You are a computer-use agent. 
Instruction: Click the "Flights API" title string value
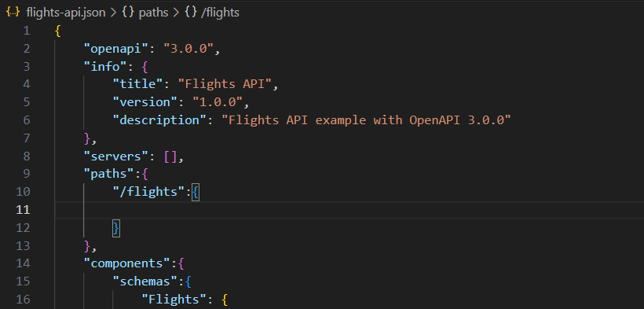click(x=225, y=84)
